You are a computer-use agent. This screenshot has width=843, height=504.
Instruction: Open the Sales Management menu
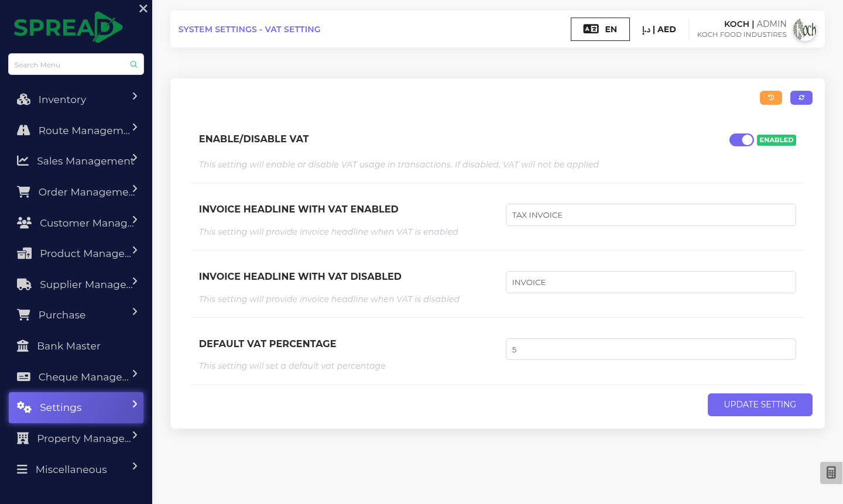[76, 160]
